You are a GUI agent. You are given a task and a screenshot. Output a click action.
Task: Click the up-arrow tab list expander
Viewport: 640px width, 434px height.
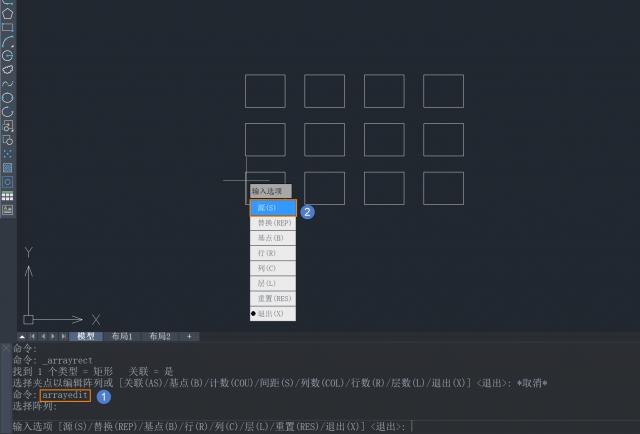(22, 337)
